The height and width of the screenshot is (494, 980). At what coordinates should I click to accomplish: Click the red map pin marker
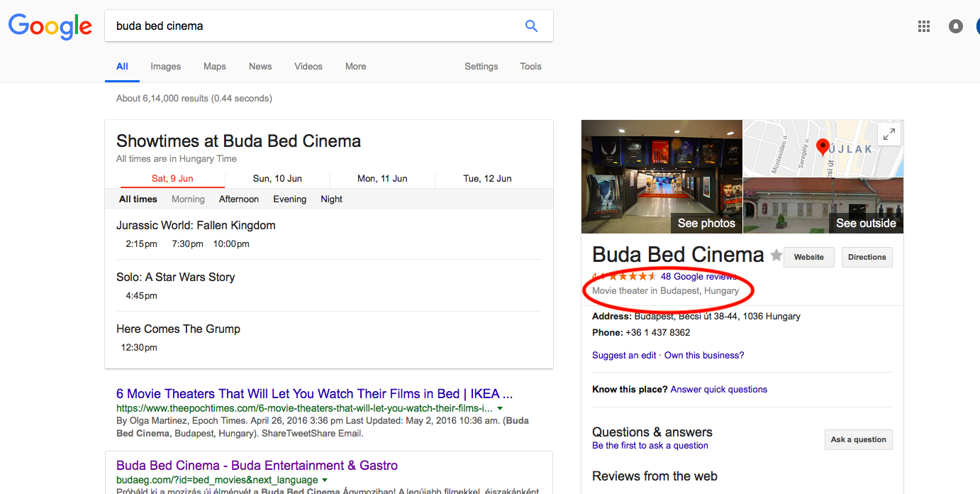[x=823, y=148]
